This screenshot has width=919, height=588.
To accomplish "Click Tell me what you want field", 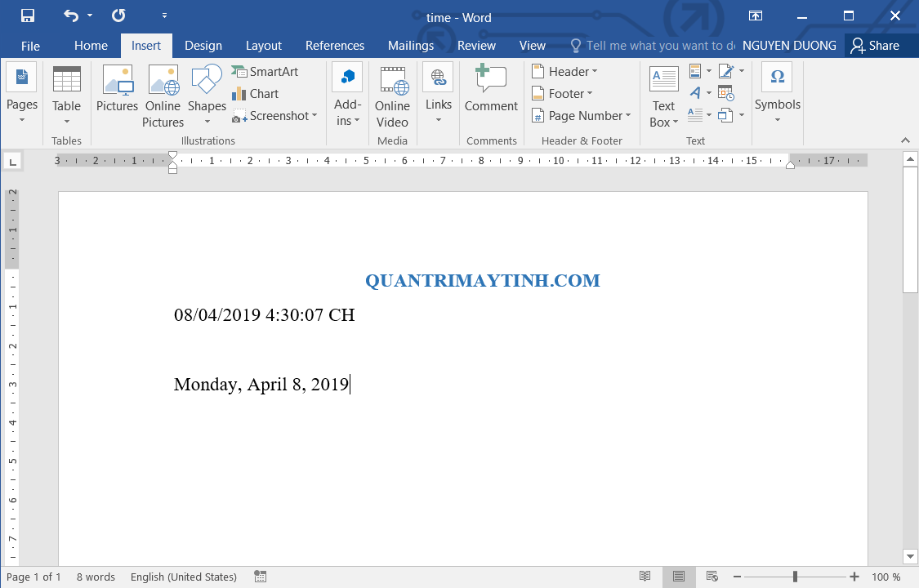I will [x=654, y=46].
